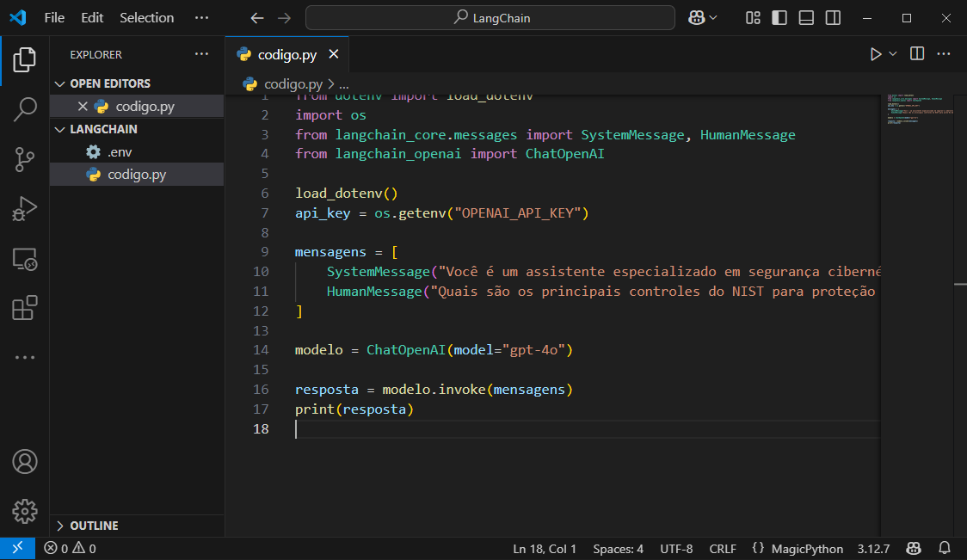The height and width of the screenshot is (560, 967).
Task: Split the editor to the right
Action: 917,54
